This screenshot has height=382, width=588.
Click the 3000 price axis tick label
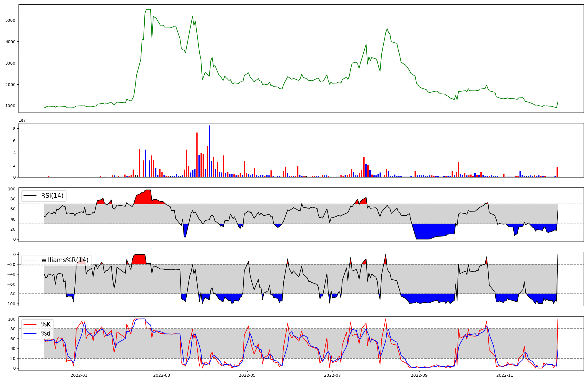[x=11, y=63]
